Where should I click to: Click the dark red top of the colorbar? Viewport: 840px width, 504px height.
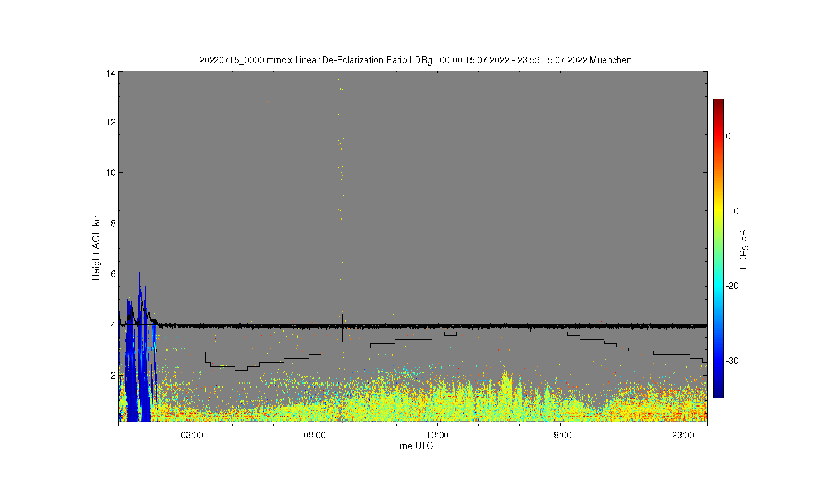718,103
